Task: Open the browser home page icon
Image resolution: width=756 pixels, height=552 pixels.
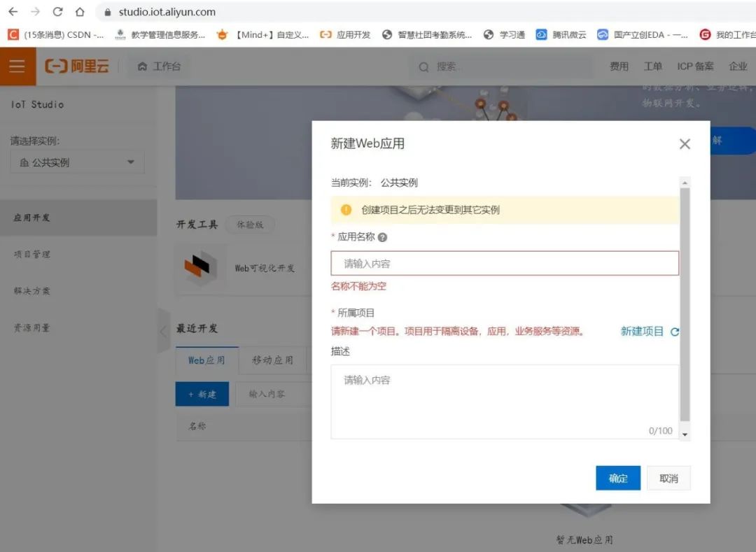Action: tap(80, 12)
